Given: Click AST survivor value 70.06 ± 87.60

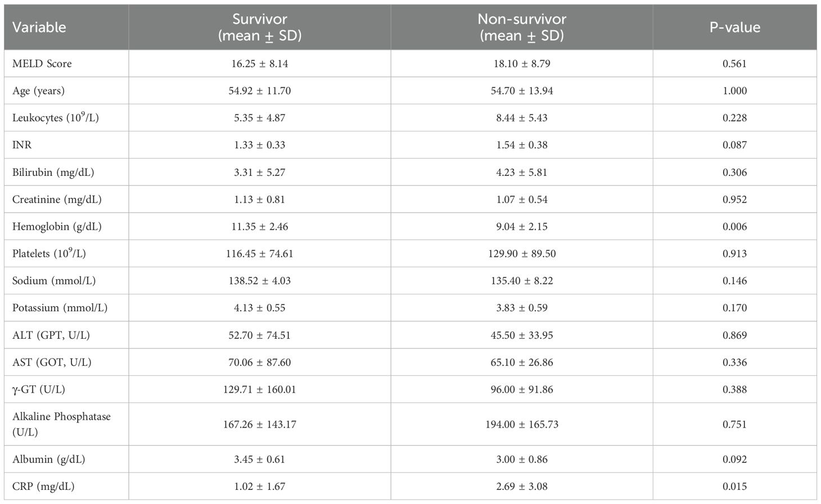Looking at the screenshot, I should point(259,362).
